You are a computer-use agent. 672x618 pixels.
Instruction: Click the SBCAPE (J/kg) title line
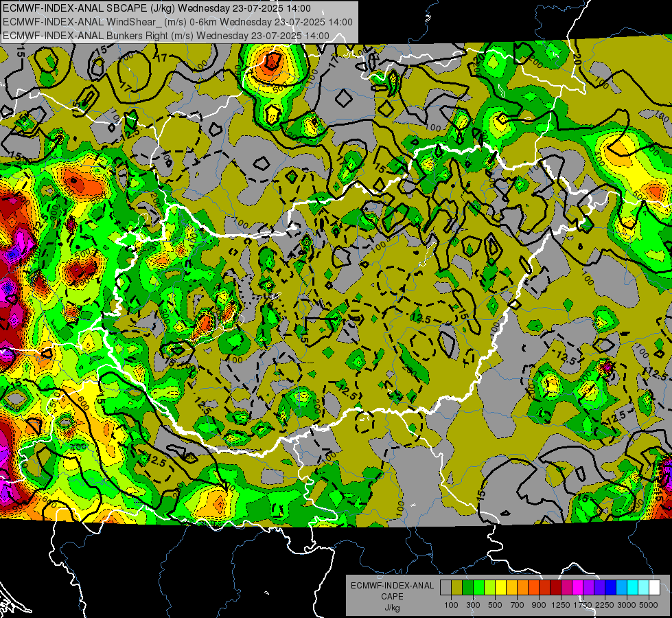pos(157,8)
